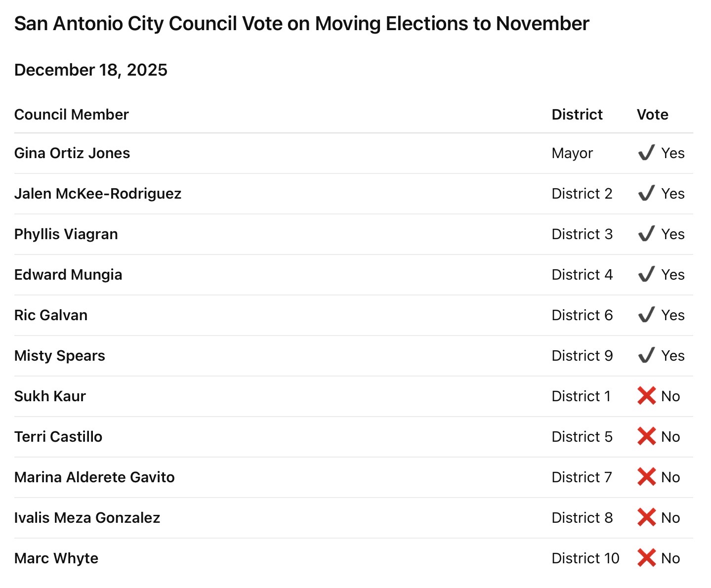Click the red X for Sukh Kaur
The width and height of the screenshot is (711, 588).
tap(646, 396)
